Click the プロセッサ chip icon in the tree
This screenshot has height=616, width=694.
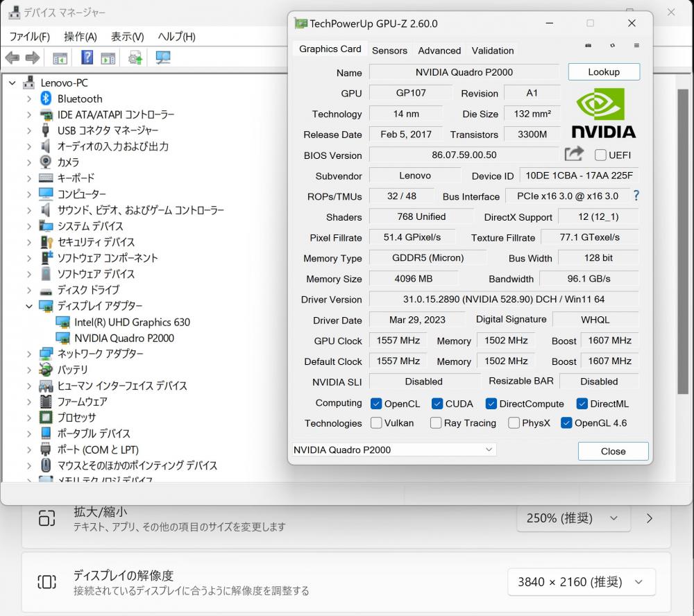click(46, 417)
